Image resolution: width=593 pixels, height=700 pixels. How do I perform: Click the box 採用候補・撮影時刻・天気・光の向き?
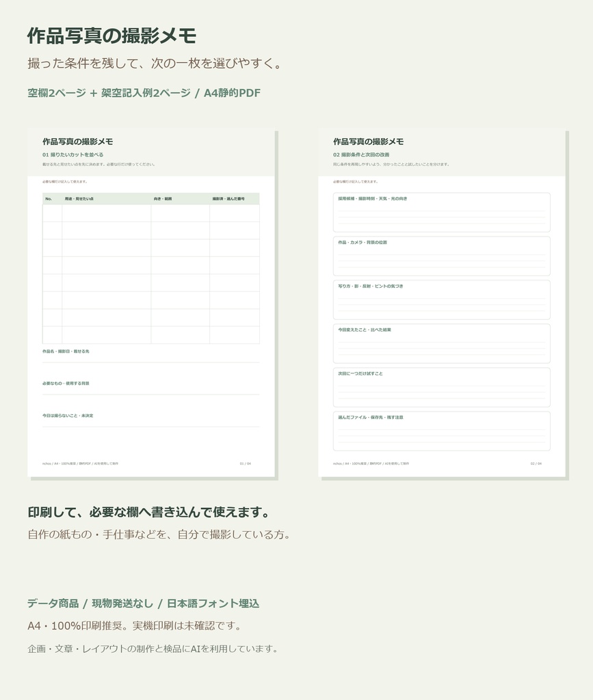[x=442, y=213]
